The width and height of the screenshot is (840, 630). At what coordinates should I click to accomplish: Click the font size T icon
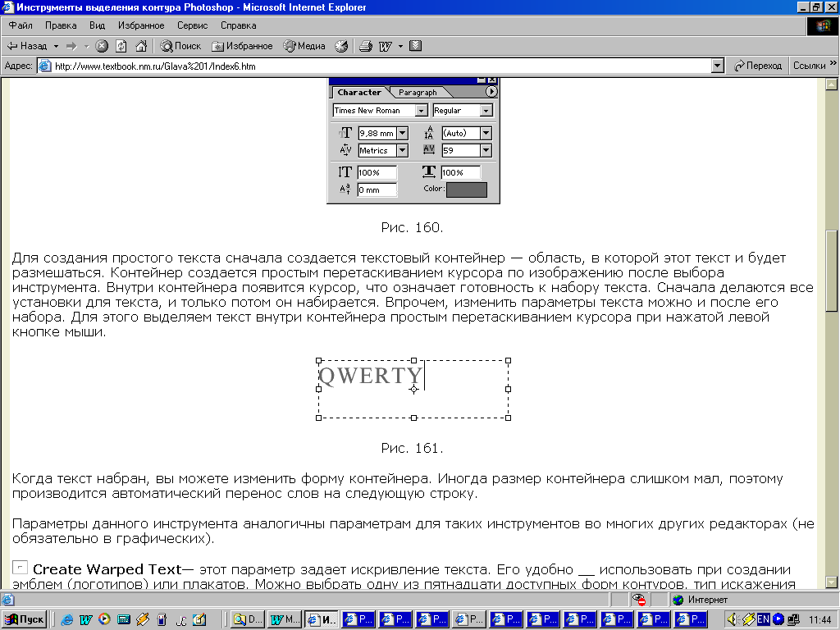pos(345,132)
